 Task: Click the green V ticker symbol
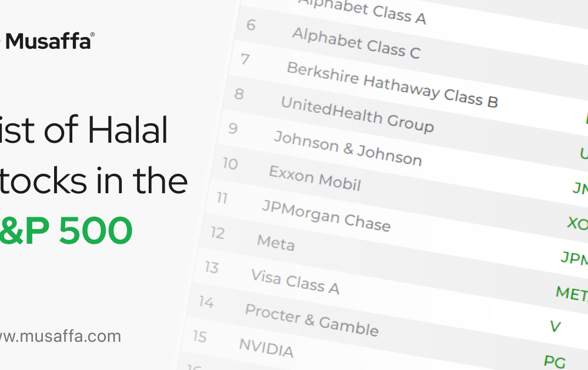554,327
